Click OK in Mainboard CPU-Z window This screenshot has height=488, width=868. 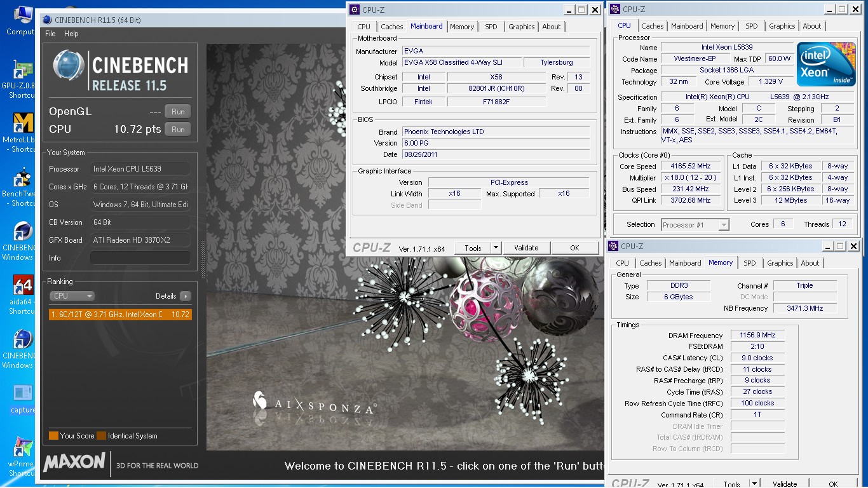pos(574,248)
